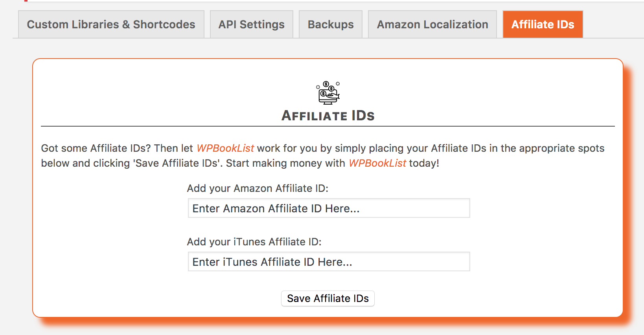Click the first WPBookList link
The width and height of the screenshot is (644, 335).
point(225,148)
